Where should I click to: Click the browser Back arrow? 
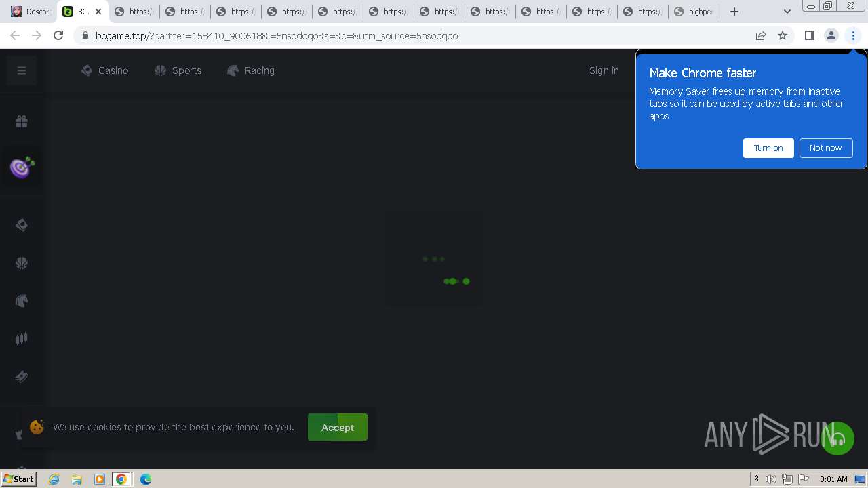pos(15,35)
